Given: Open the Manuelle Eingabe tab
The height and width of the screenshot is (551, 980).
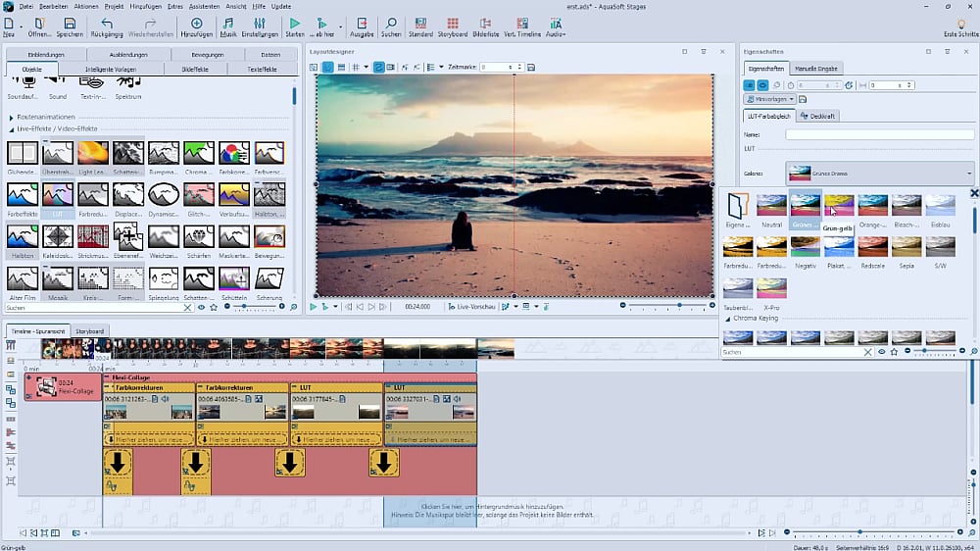Looking at the screenshot, I should [x=818, y=69].
